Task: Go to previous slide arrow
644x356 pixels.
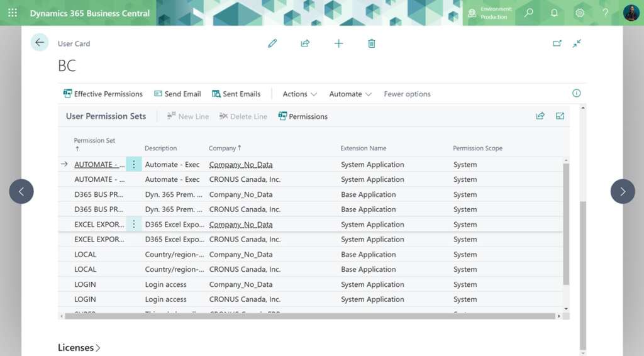Action: coord(21,191)
